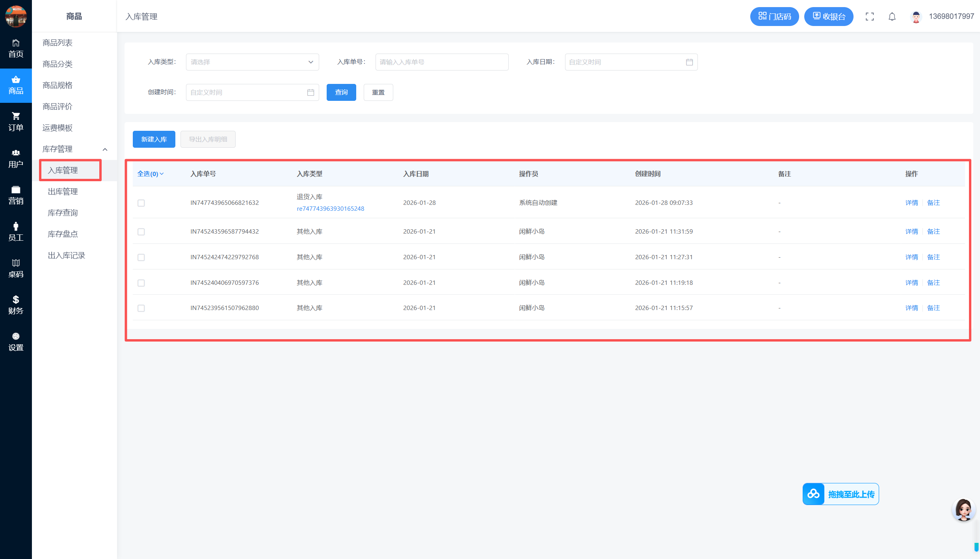This screenshot has width=980, height=559.
Task: Check the box for IN747743965066821632 row
Action: tap(141, 203)
